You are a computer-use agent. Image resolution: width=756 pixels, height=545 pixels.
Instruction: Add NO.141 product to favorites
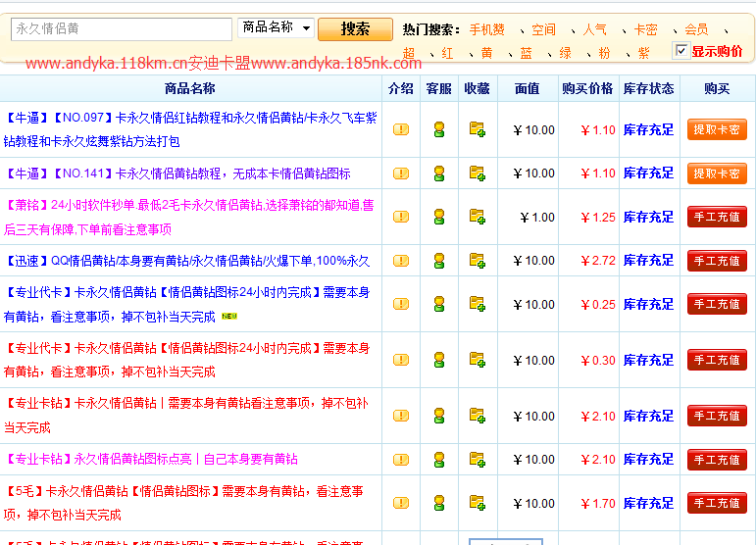coord(478,173)
